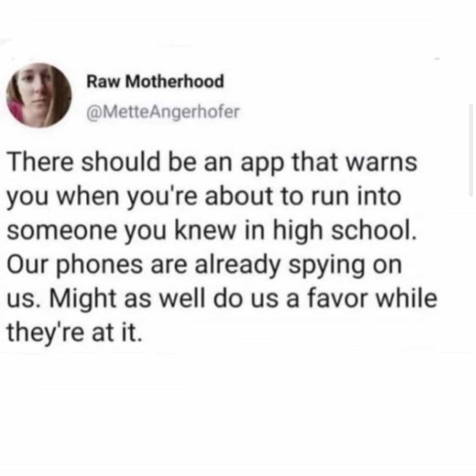Click the scrollbar on the right edge

(471, 150)
